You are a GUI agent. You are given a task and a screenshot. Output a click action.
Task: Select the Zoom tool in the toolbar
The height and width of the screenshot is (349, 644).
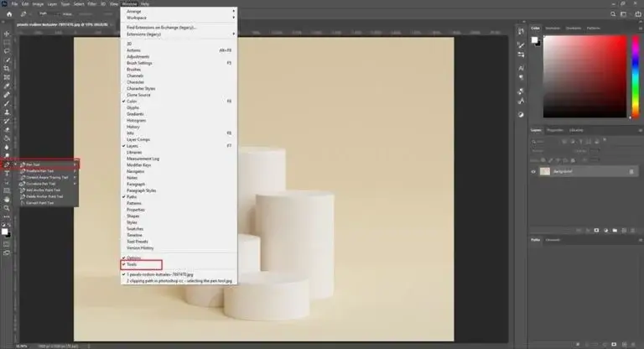(x=7, y=208)
